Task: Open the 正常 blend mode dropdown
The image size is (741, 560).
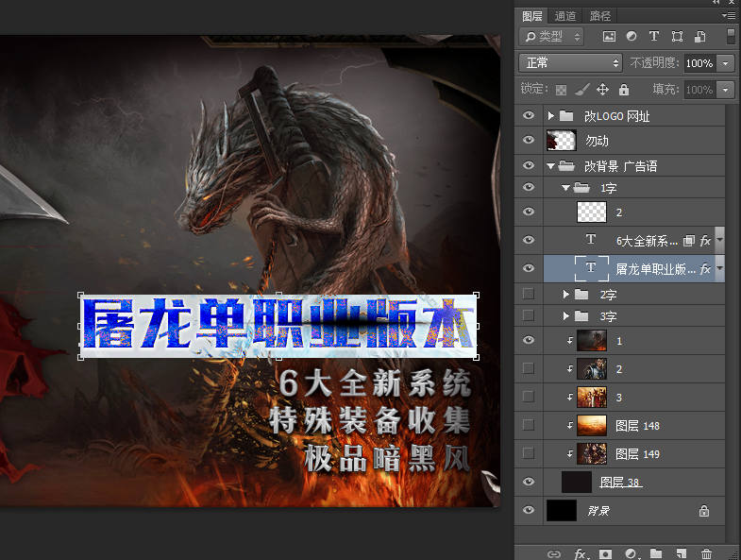Action: (570, 62)
